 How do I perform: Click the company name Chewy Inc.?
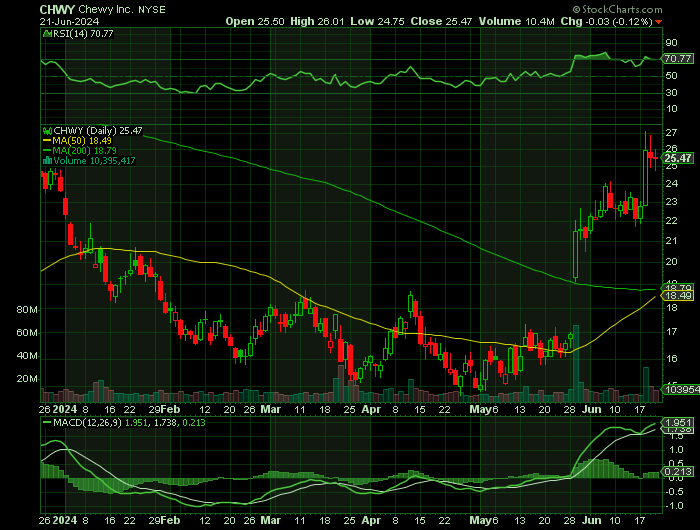(x=106, y=9)
